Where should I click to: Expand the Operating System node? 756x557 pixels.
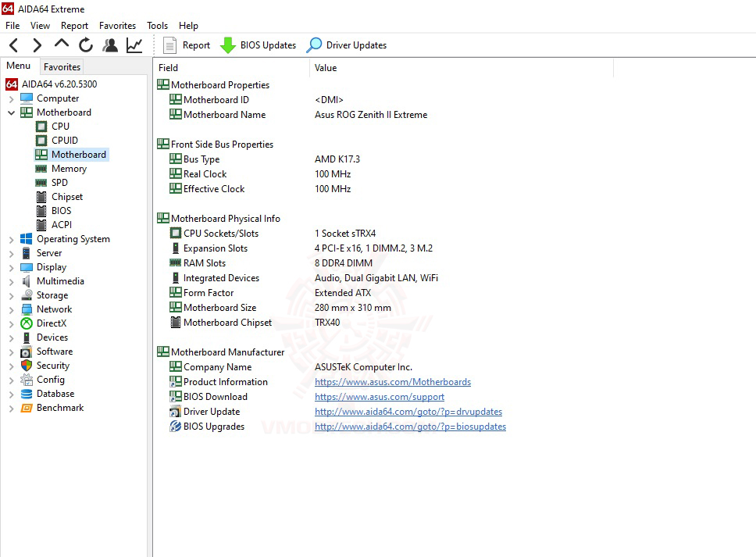(x=11, y=240)
